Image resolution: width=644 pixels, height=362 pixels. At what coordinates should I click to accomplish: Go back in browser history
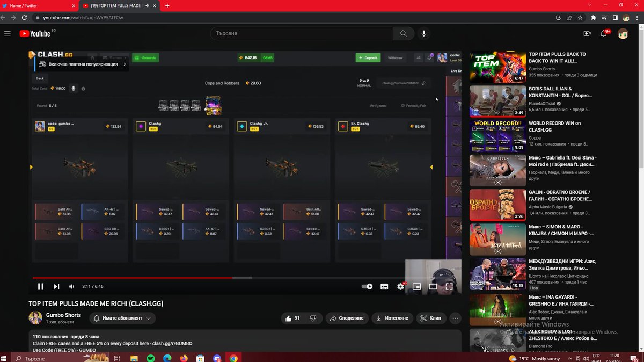(3, 17)
